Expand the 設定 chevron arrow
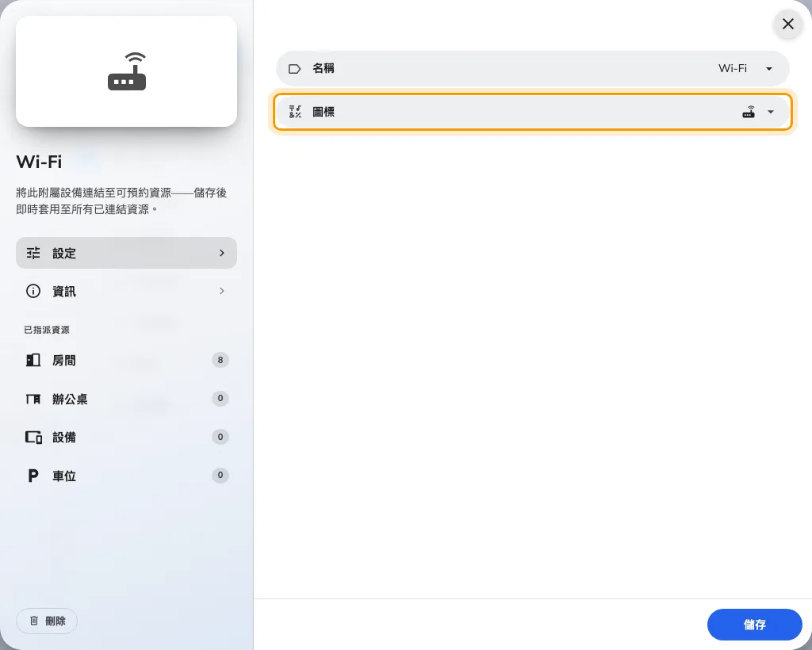 click(222, 253)
